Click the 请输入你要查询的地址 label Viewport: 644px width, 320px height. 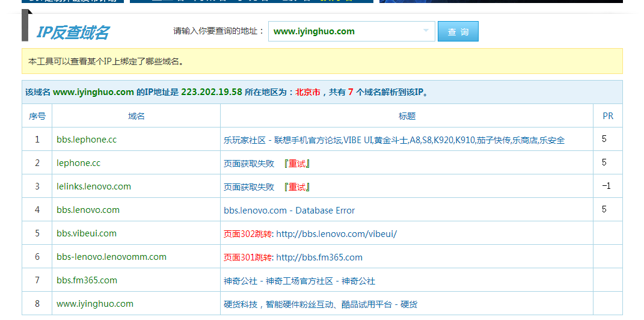219,31
